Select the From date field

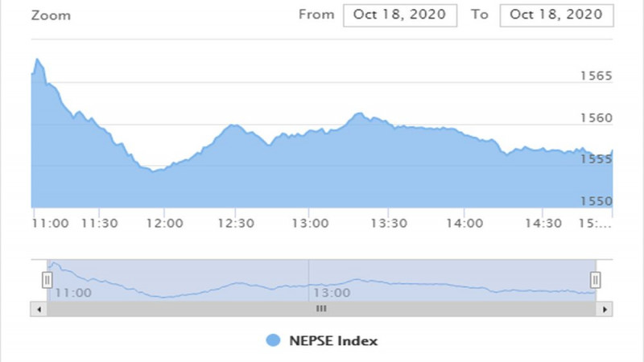click(400, 15)
